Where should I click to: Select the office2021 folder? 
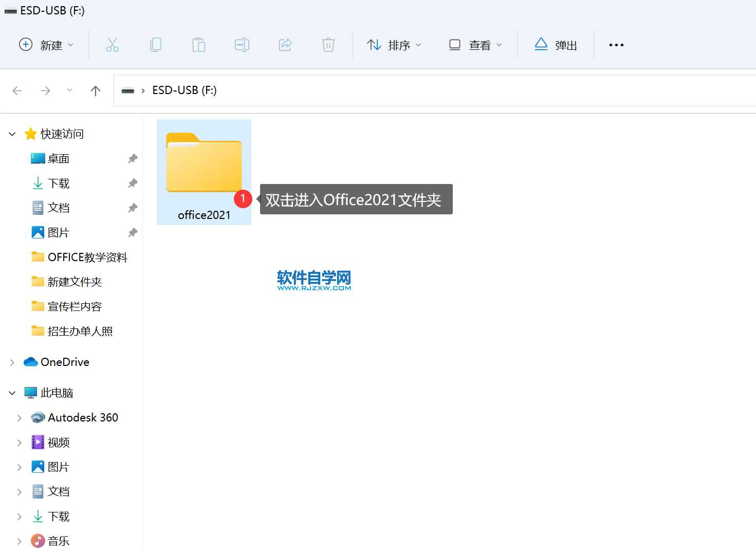coord(204,172)
